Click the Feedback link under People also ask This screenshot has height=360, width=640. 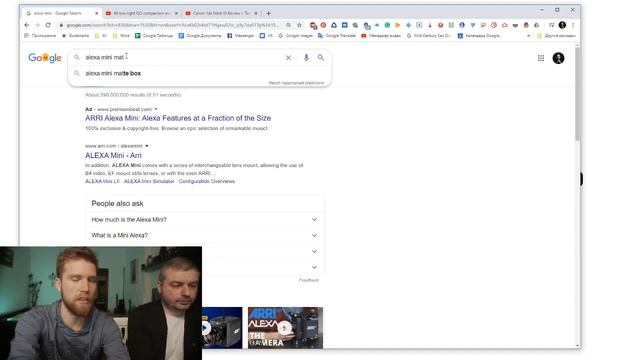tap(309, 280)
